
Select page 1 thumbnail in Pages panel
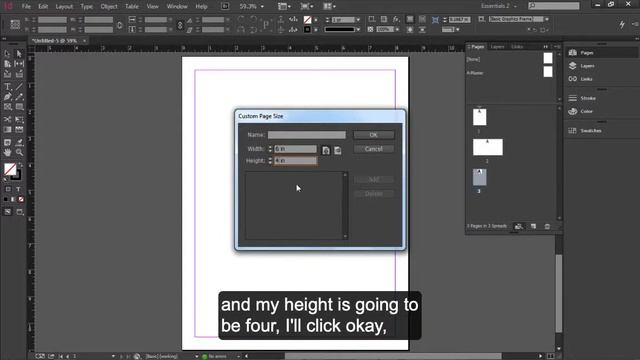pos(480,117)
